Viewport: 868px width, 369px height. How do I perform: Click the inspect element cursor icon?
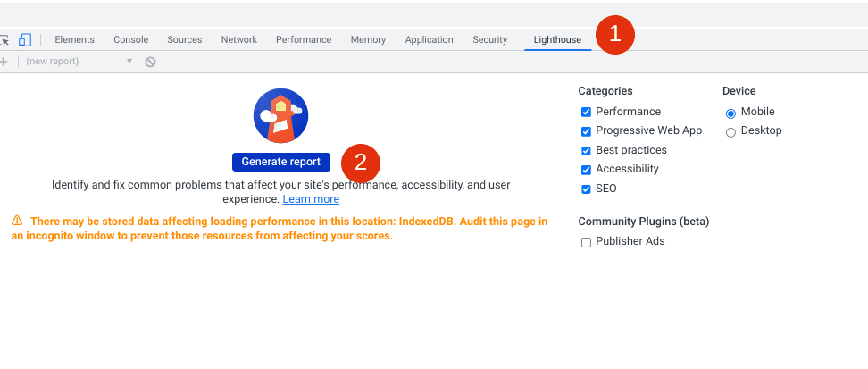tap(4, 39)
